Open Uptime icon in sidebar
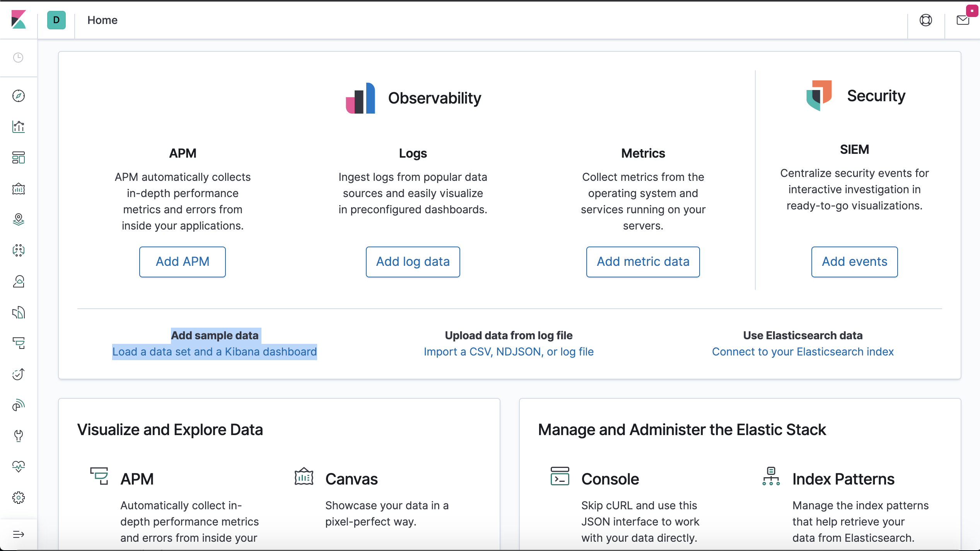This screenshot has height=551, width=980. (x=19, y=374)
